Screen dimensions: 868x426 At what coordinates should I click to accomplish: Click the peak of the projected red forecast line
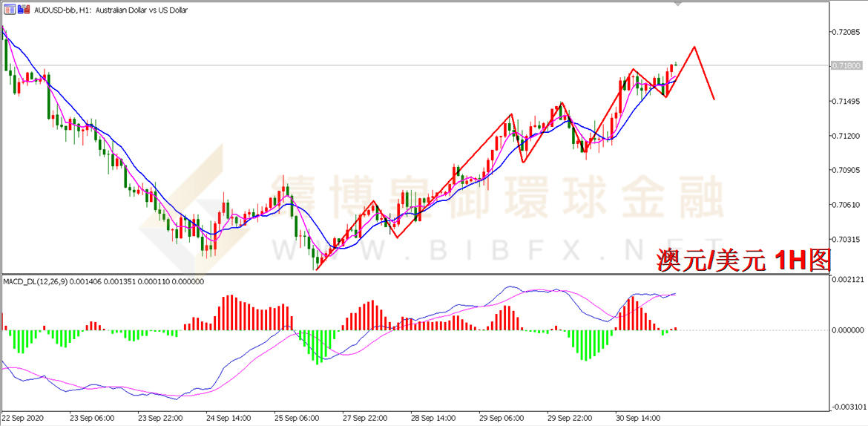[x=694, y=47]
